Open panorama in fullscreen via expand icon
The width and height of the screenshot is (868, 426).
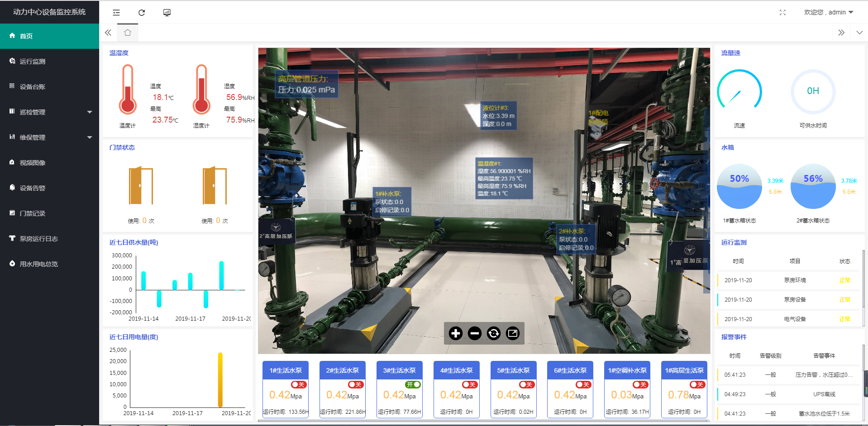click(x=512, y=334)
